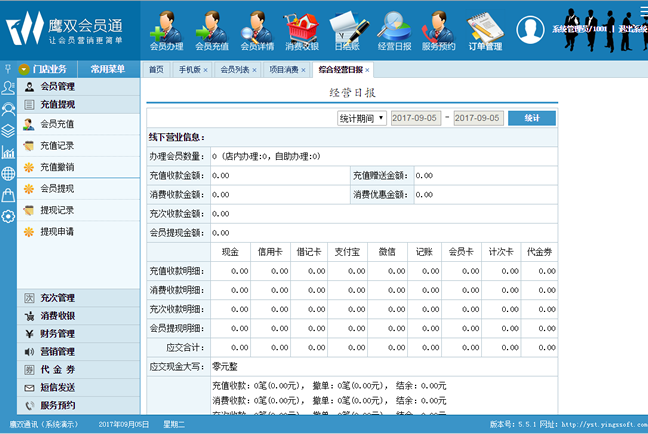The width and height of the screenshot is (648, 434).
Task: Close the 手机版 tab
Action: pyautogui.click(x=206, y=70)
